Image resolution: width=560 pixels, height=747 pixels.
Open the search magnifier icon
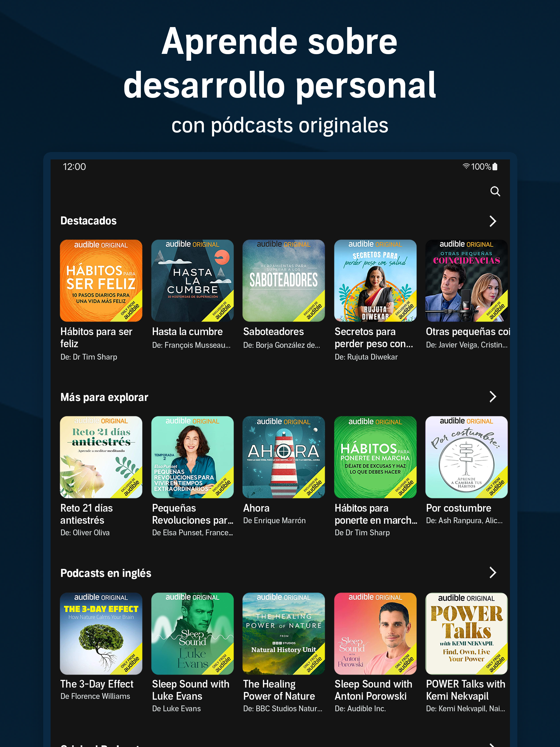click(x=495, y=191)
